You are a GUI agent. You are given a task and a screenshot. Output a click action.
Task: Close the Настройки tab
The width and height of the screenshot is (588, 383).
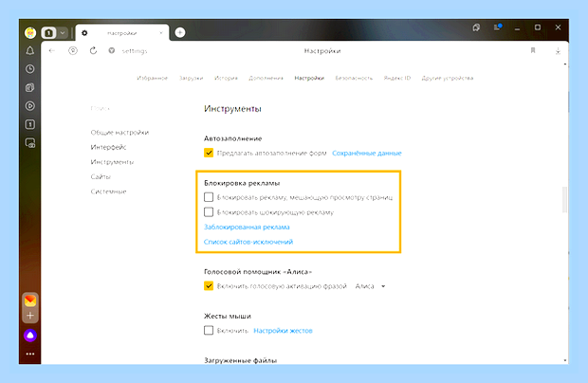tap(161, 33)
